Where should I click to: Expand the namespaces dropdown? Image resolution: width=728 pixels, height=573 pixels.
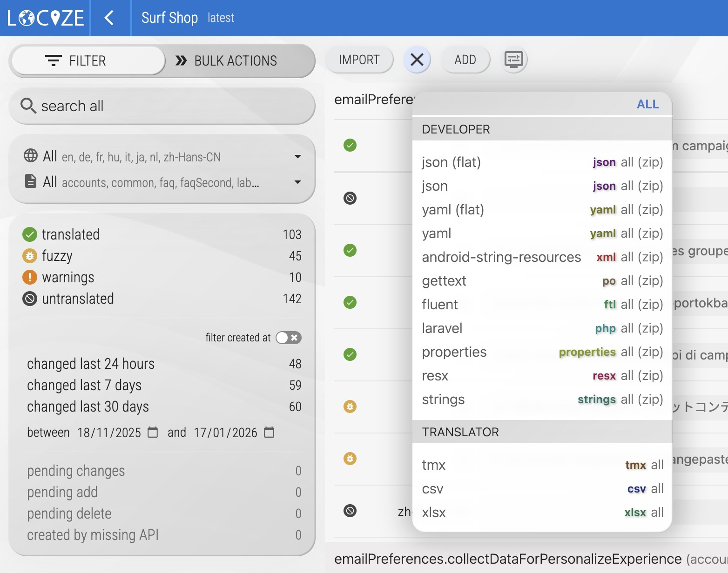coord(297,182)
